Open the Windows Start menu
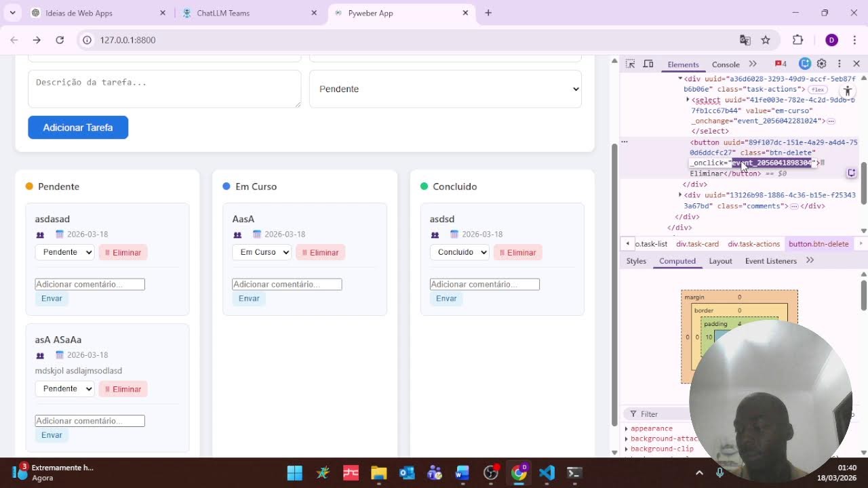 [x=295, y=472]
